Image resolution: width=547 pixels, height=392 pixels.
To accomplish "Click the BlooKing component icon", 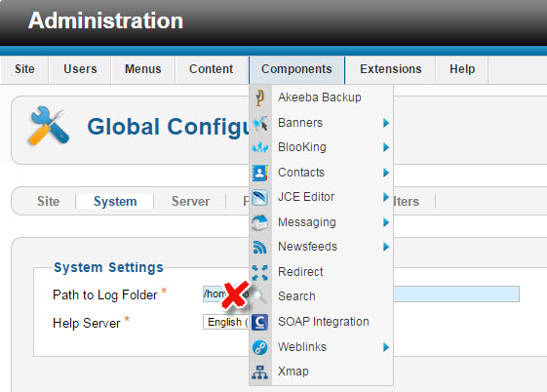I will pos(260,147).
